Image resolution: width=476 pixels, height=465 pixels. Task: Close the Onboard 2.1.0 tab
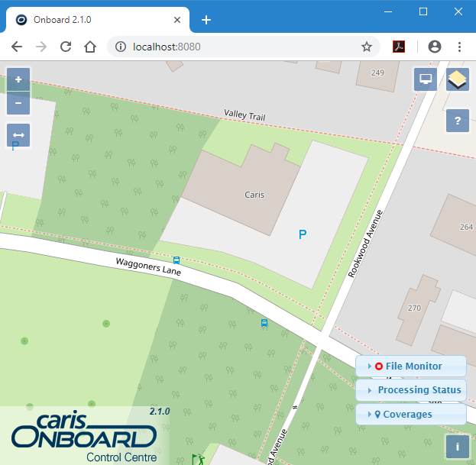coord(176,20)
